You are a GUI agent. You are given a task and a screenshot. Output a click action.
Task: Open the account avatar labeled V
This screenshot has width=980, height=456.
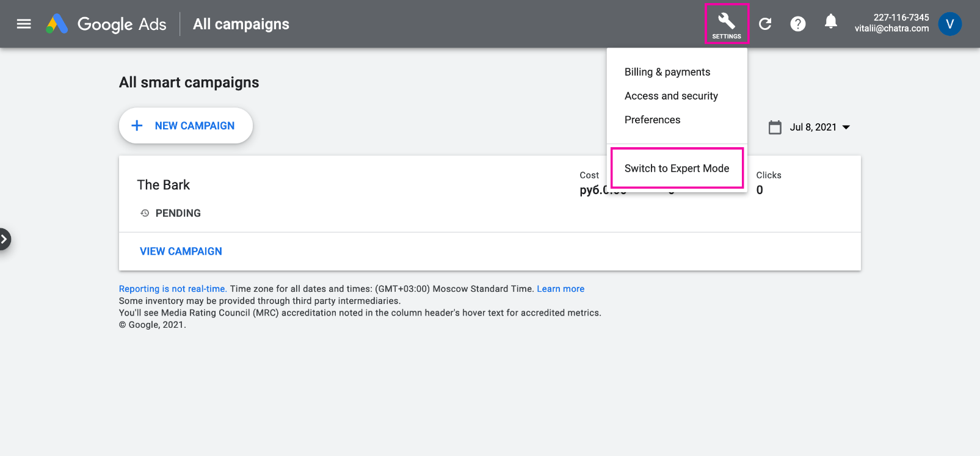pyautogui.click(x=949, y=24)
